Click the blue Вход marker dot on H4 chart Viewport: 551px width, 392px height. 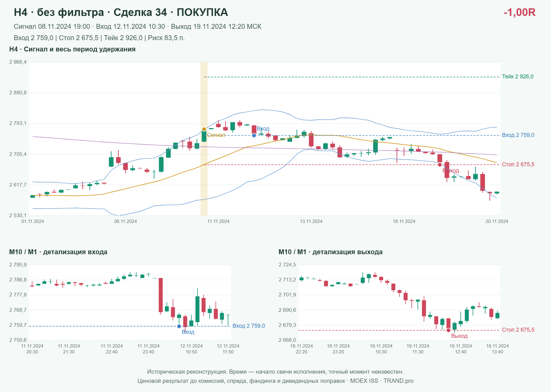click(254, 135)
